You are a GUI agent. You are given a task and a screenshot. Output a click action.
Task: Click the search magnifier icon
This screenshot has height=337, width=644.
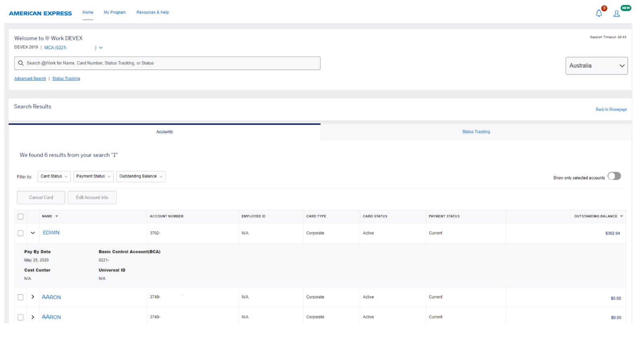(x=21, y=63)
